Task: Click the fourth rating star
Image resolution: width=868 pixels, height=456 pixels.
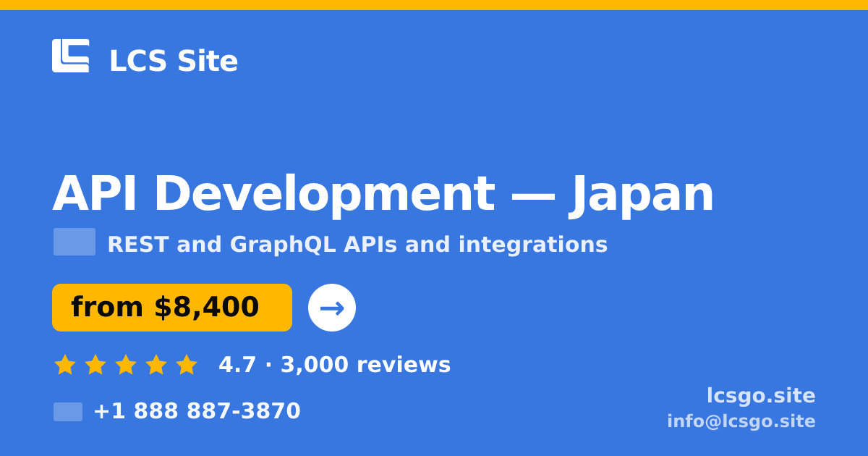Action: (156, 365)
